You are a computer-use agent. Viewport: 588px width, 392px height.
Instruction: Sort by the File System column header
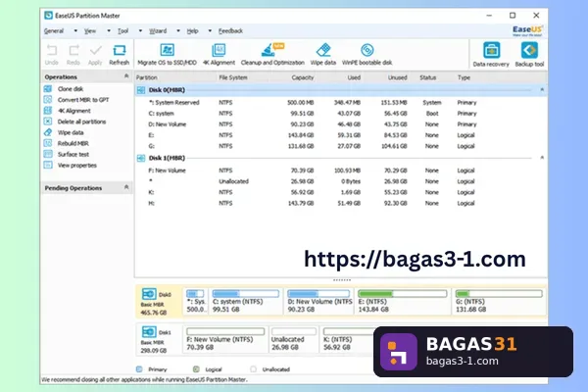click(233, 77)
